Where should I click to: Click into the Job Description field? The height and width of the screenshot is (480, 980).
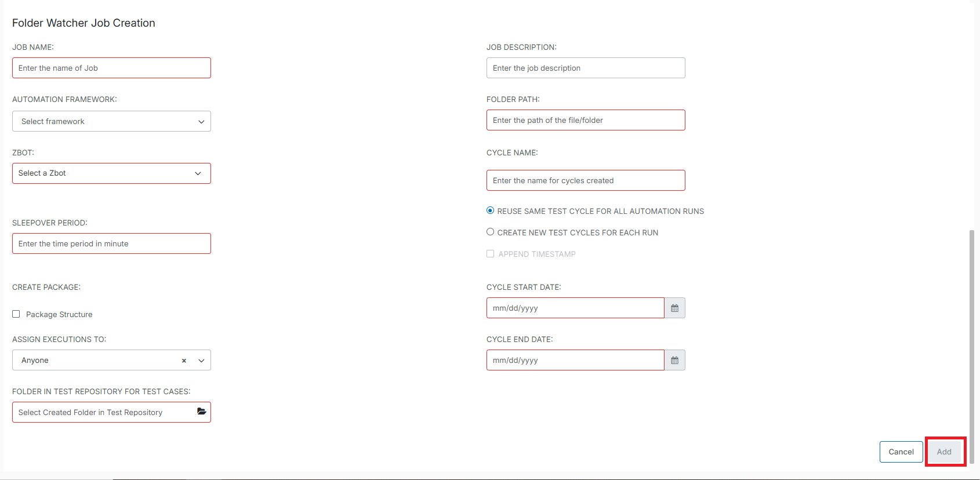586,68
